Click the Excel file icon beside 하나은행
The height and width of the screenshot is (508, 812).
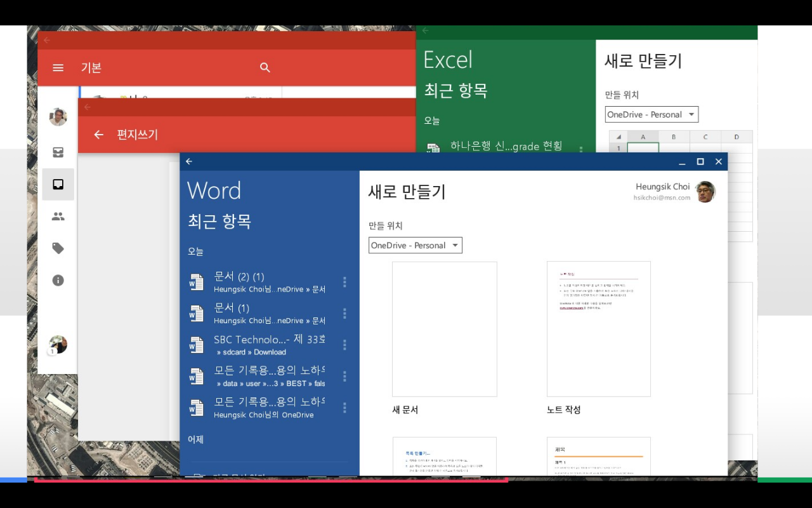pyautogui.click(x=433, y=149)
